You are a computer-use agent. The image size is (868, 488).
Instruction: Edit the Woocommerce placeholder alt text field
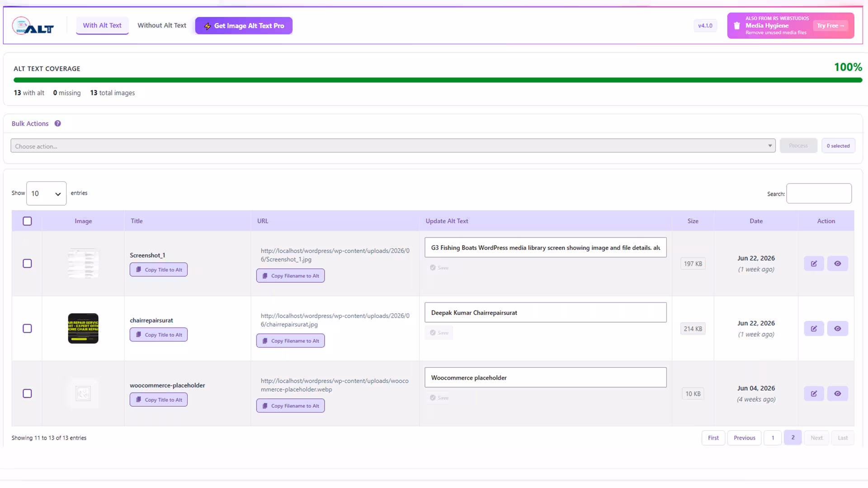click(x=545, y=378)
